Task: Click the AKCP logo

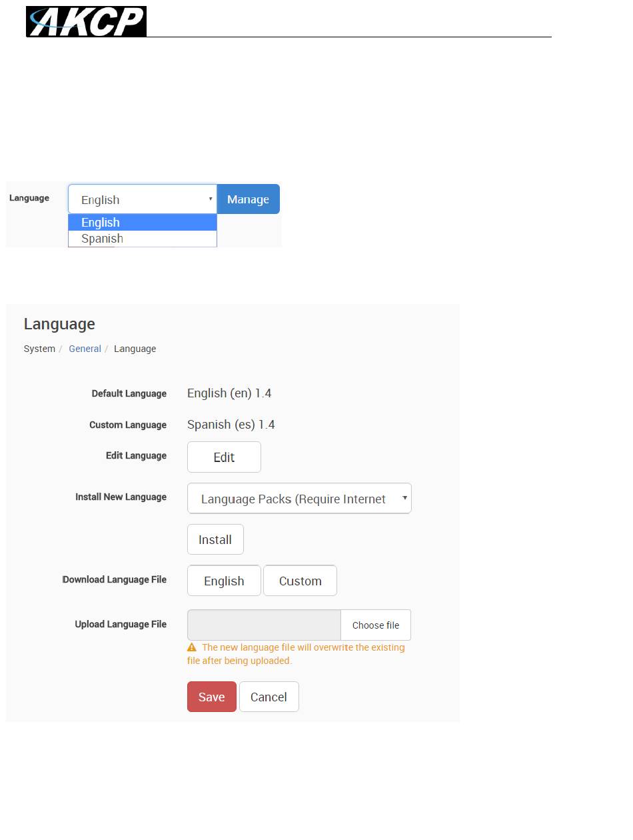Action: click(86, 21)
